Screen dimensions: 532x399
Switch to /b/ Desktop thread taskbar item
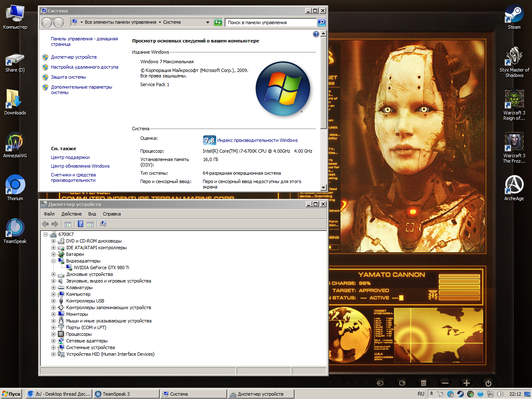click(59, 394)
